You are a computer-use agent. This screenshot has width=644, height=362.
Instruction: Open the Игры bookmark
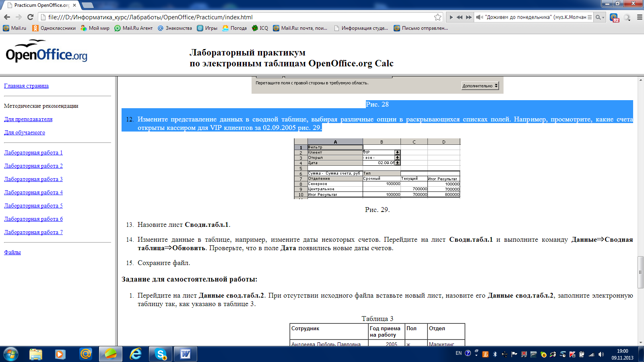207,28
